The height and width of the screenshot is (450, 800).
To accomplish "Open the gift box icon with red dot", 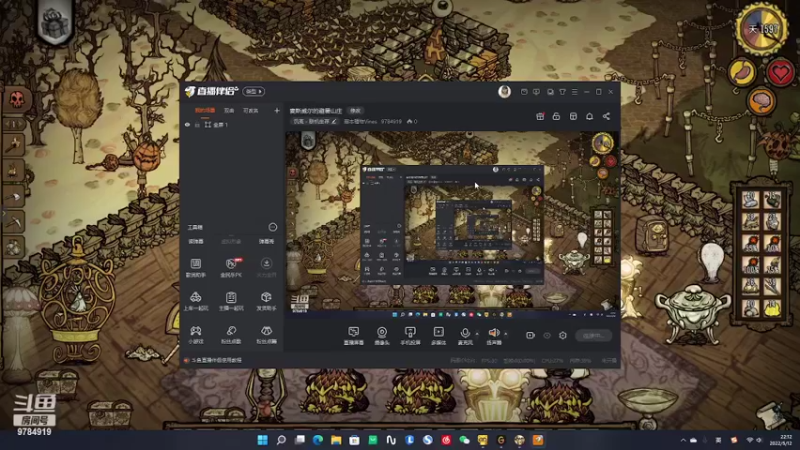I will (540, 116).
